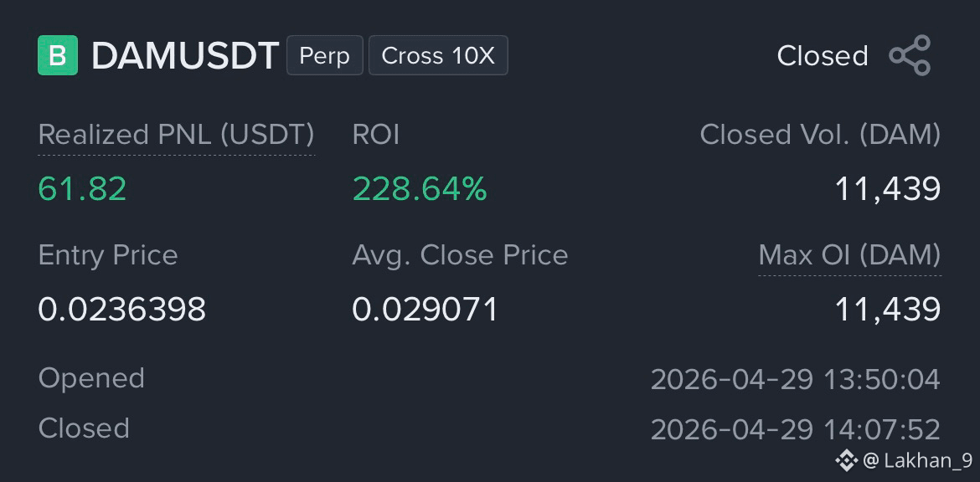Open the DAMUSDT symbol title
980x482 pixels.
185,56
